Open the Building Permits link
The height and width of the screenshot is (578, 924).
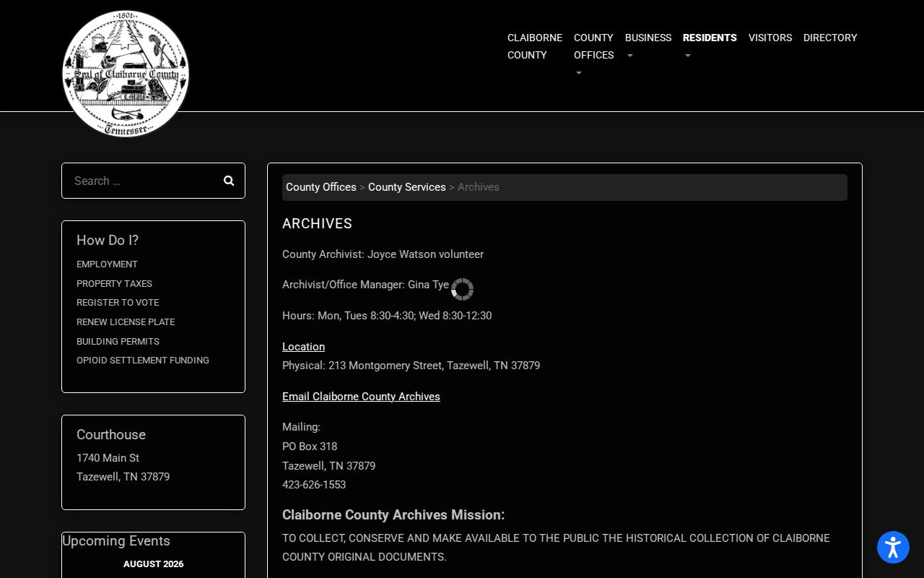[x=118, y=342]
